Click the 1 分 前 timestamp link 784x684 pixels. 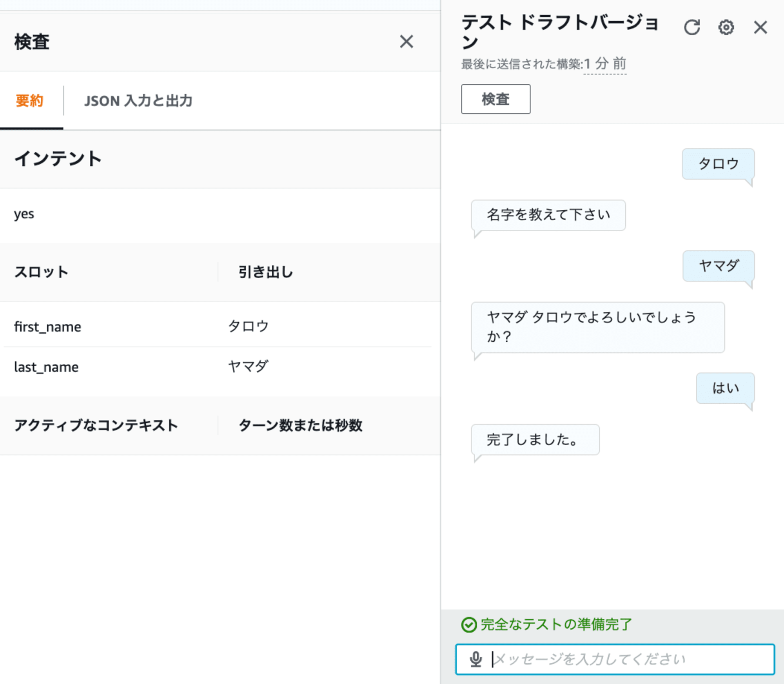pyautogui.click(x=605, y=64)
